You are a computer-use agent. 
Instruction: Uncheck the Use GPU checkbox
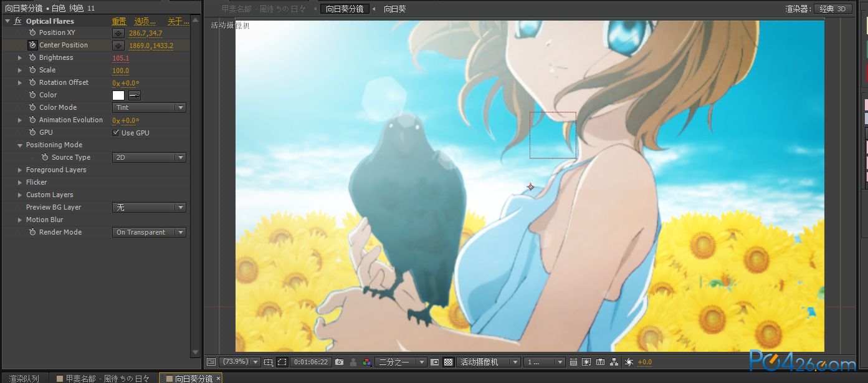[115, 133]
